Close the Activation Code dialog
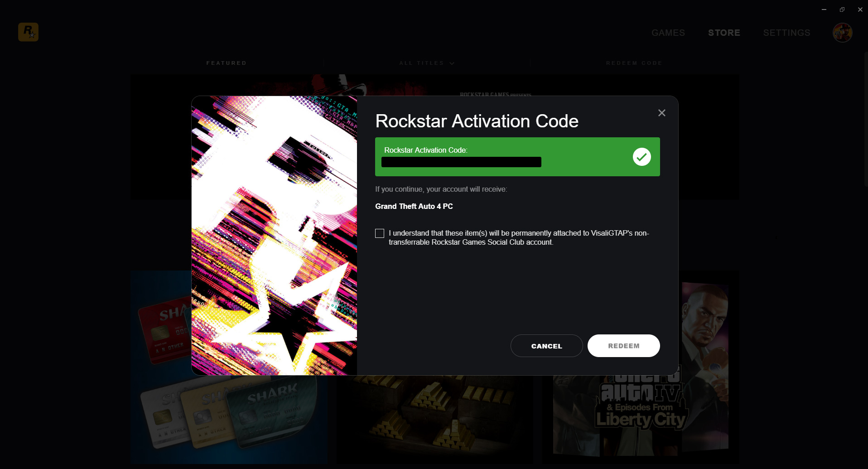Screen dimensions: 868x469 click(x=661, y=113)
